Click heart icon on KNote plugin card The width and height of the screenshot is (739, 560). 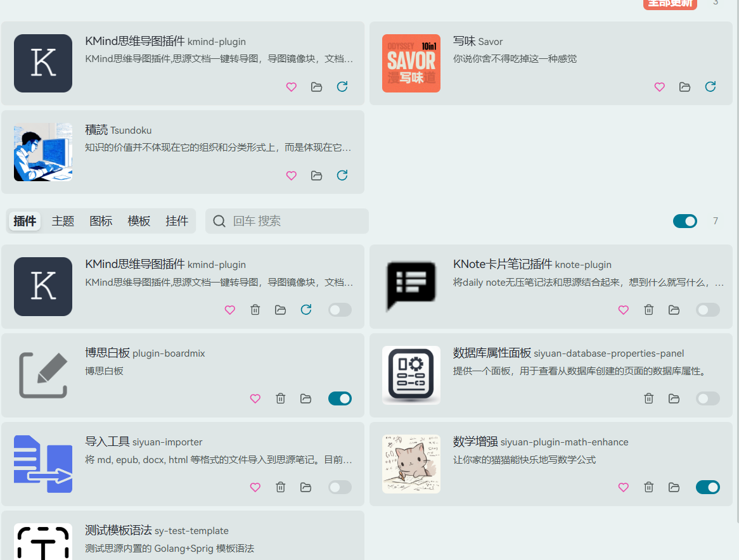(x=623, y=310)
